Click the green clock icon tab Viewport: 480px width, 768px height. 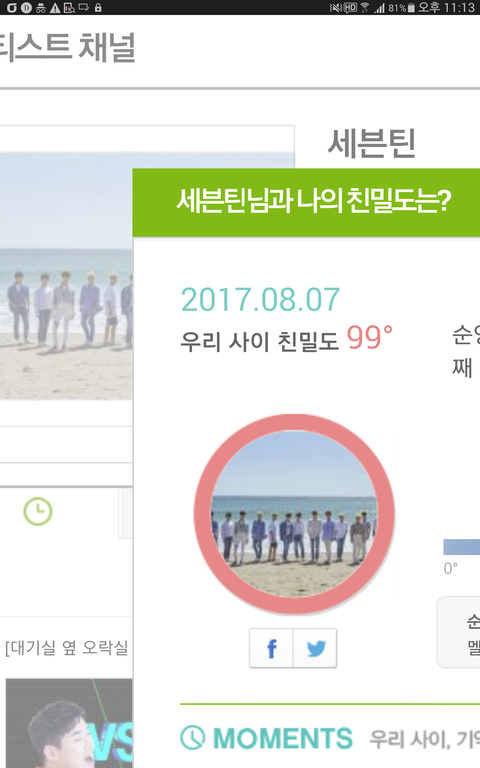38,511
